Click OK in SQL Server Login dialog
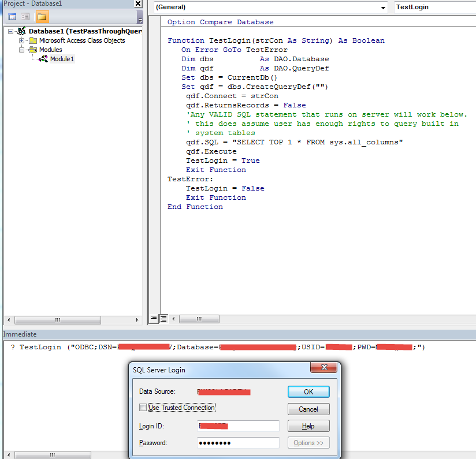Image resolution: width=476 pixels, height=459 pixels. pos(308,391)
